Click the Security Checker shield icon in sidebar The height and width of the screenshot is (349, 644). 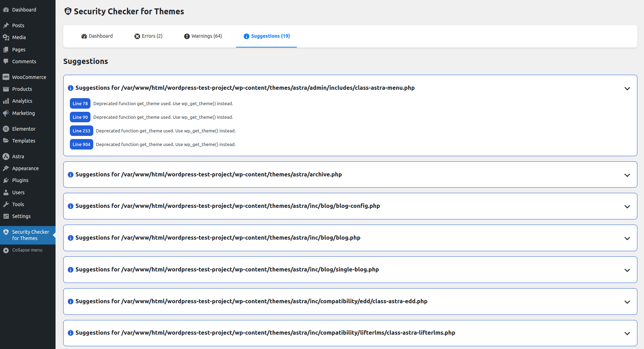pos(6,232)
